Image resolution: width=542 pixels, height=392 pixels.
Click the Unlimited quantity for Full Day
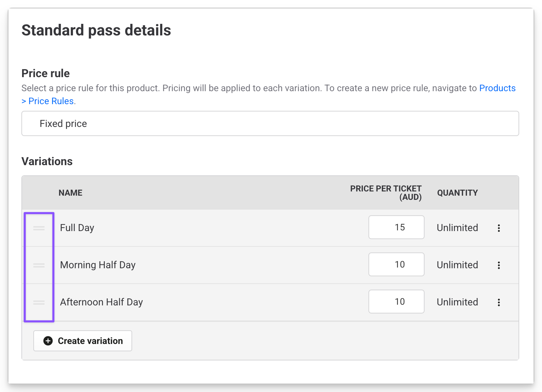457,228
